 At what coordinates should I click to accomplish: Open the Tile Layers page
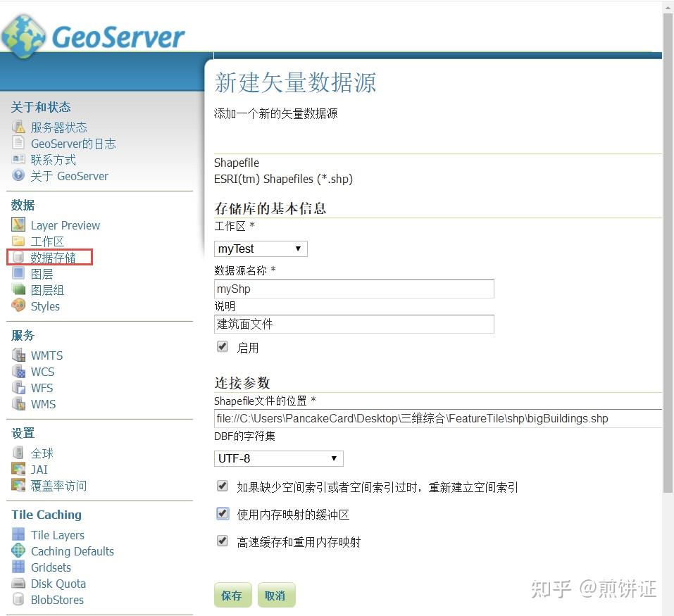point(57,534)
